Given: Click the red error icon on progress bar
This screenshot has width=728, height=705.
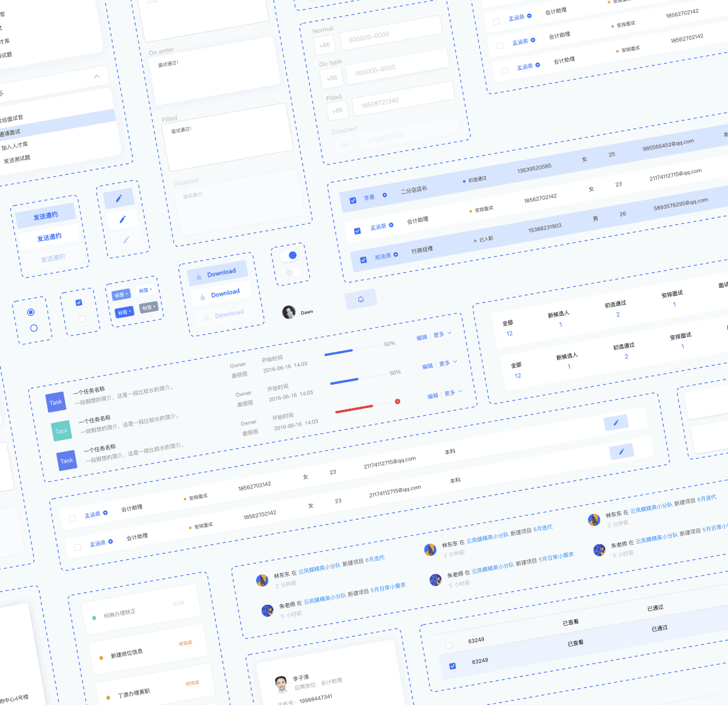Looking at the screenshot, I should pyautogui.click(x=397, y=402).
